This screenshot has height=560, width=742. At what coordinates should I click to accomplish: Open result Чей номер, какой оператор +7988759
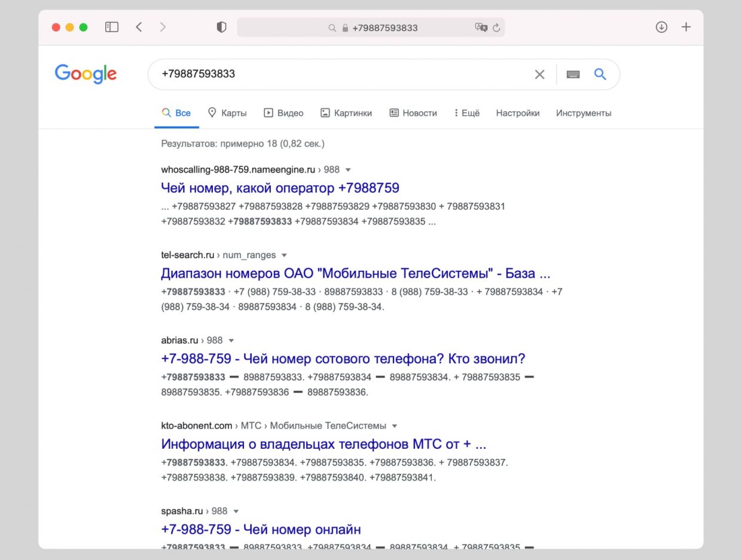[x=280, y=188]
